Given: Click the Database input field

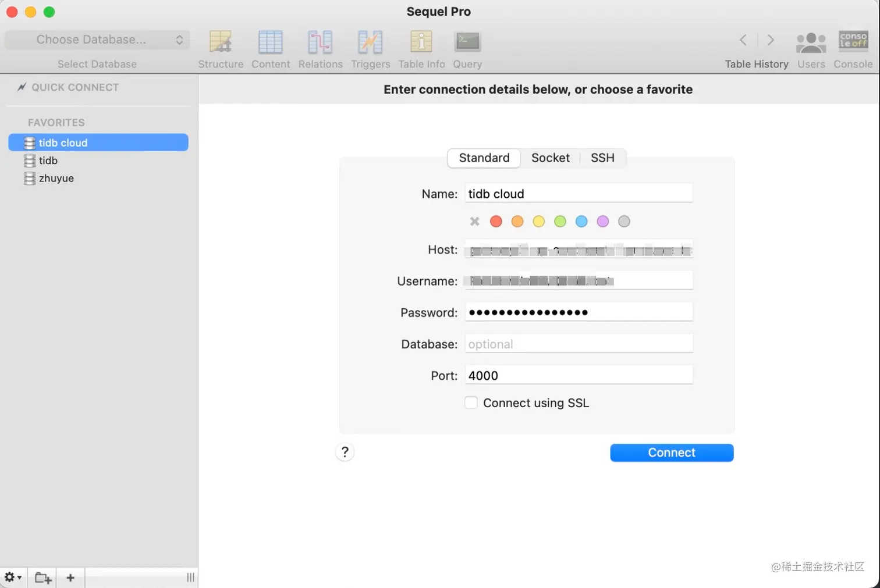Looking at the screenshot, I should pos(579,344).
